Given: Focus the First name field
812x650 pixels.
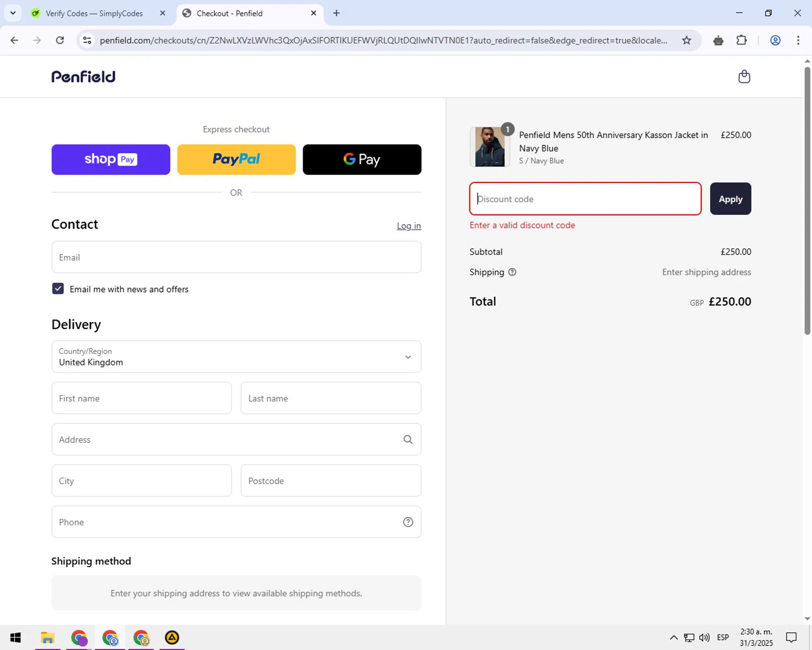Looking at the screenshot, I should click(142, 398).
